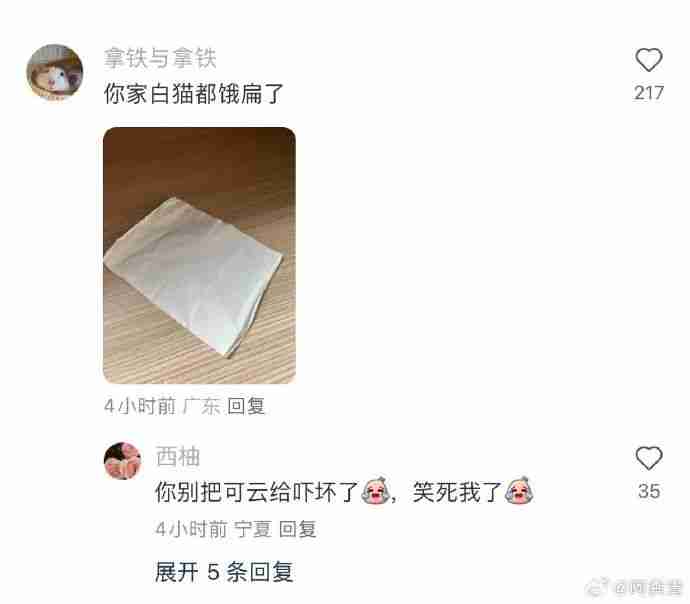Open 拿铁与拿铁's round avatar
This screenshot has width=690, height=604.
(x=55, y=72)
